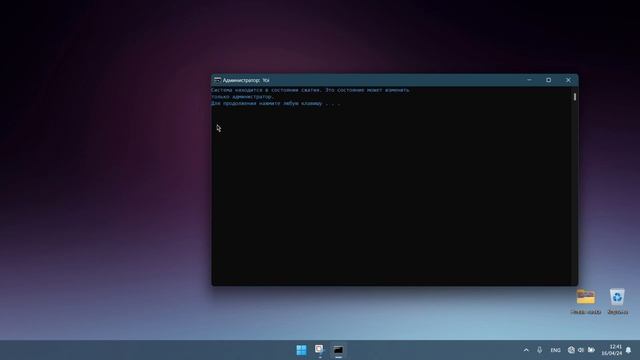
Task: Click the battery tray icon
Action: click(591, 350)
